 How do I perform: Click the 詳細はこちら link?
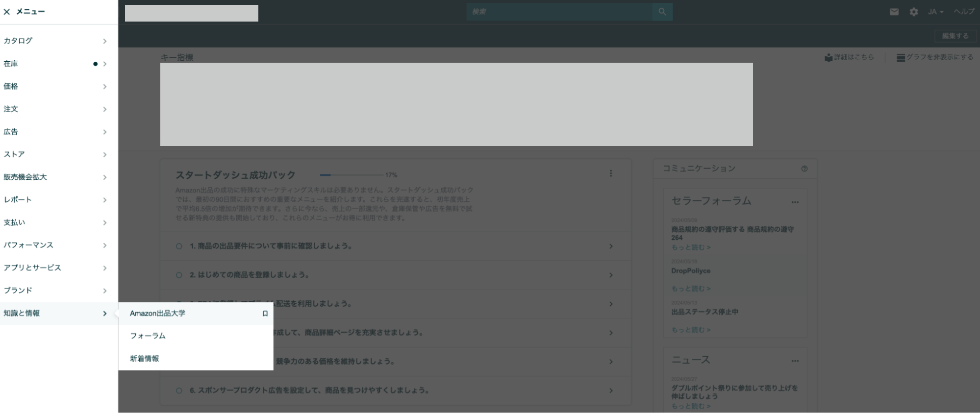click(849, 57)
